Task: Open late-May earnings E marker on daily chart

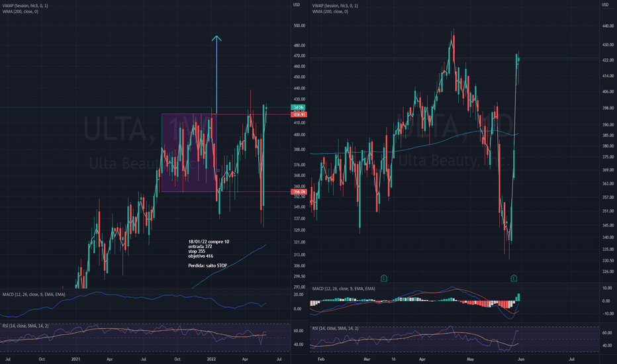Action: pos(514,278)
